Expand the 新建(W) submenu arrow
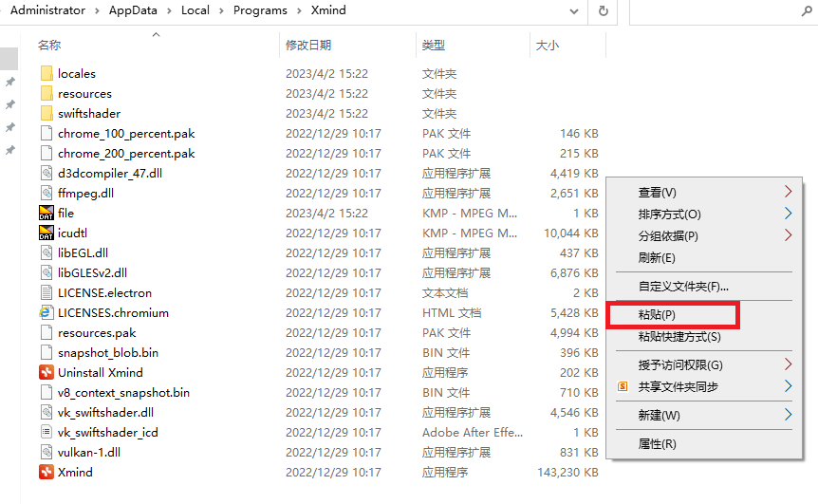818x504 pixels. tap(788, 415)
